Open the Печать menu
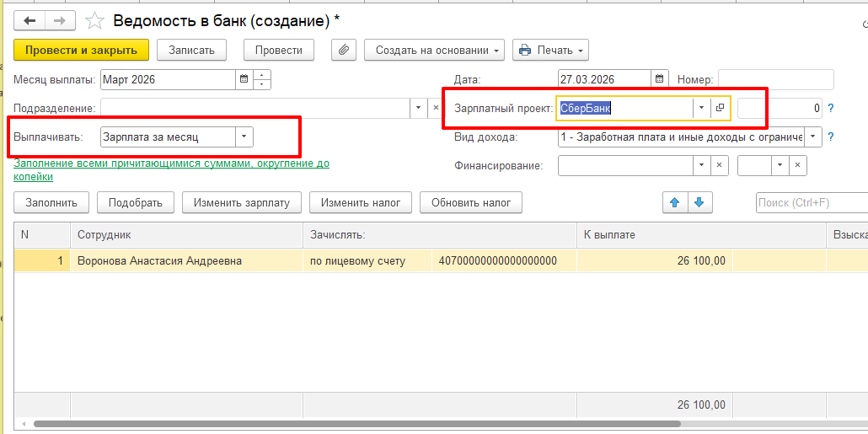Screen dimensions: 868x434 click(550, 50)
